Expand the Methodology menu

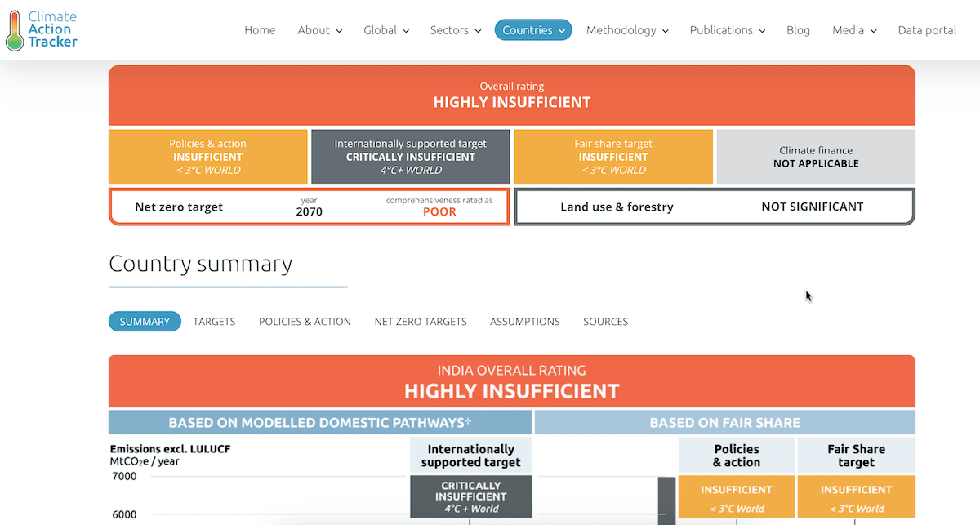coord(626,30)
